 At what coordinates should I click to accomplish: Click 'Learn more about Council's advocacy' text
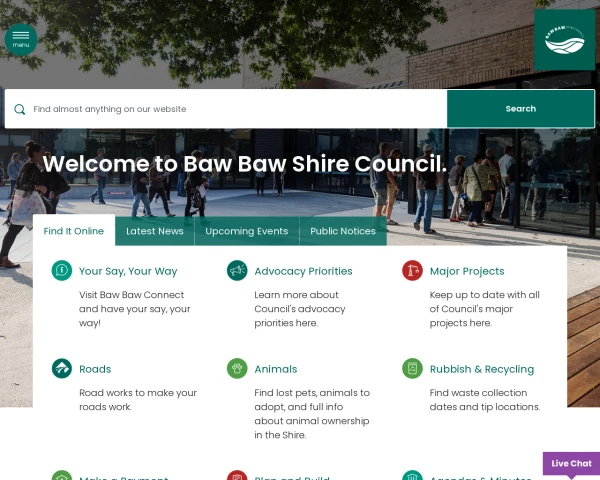pyautogui.click(x=300, y=309)
